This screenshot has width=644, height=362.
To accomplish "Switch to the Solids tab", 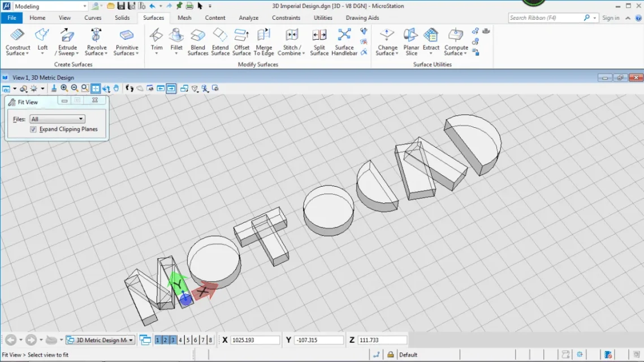I will [122, 18].
